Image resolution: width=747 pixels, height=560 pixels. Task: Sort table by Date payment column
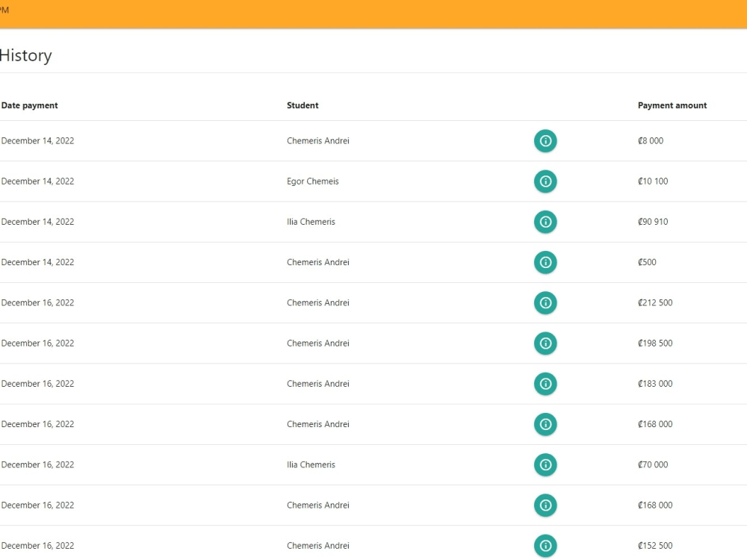click(x=30, y=105)
